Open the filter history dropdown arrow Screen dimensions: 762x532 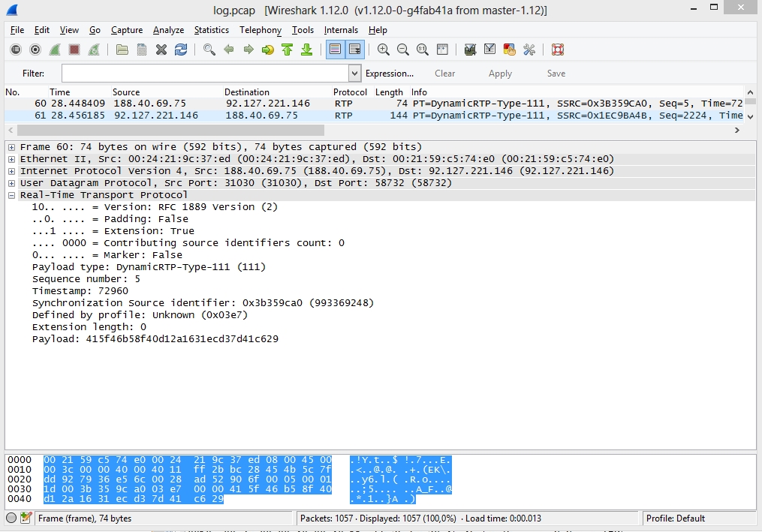pyautogui.click(x=355, y=74)
